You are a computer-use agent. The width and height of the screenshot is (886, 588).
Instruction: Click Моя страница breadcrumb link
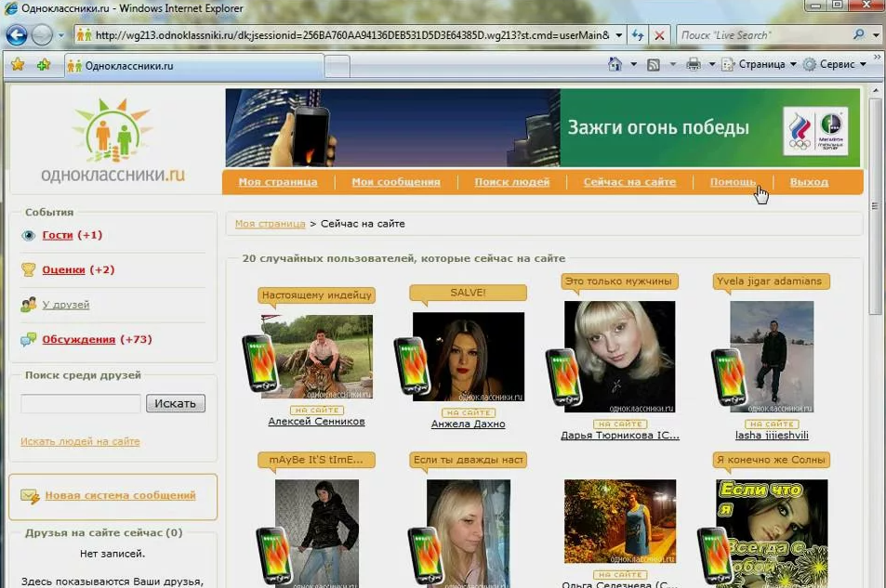click(271, 224)
